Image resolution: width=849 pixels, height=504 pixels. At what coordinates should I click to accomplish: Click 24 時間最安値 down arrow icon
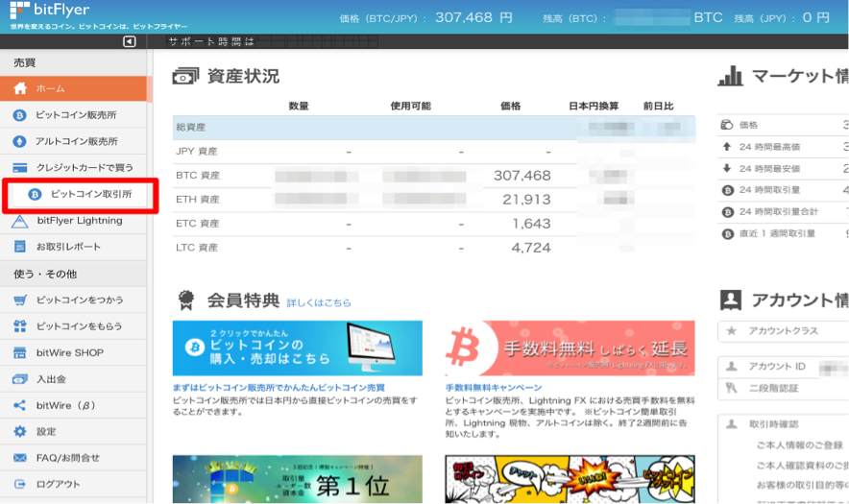click(727, 168)
